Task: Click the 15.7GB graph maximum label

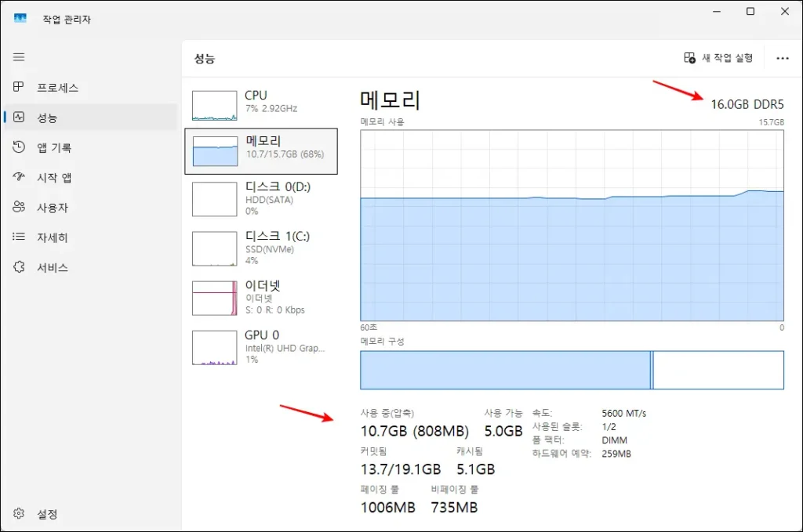Action: pyautogui.click(x=772, y=122)
